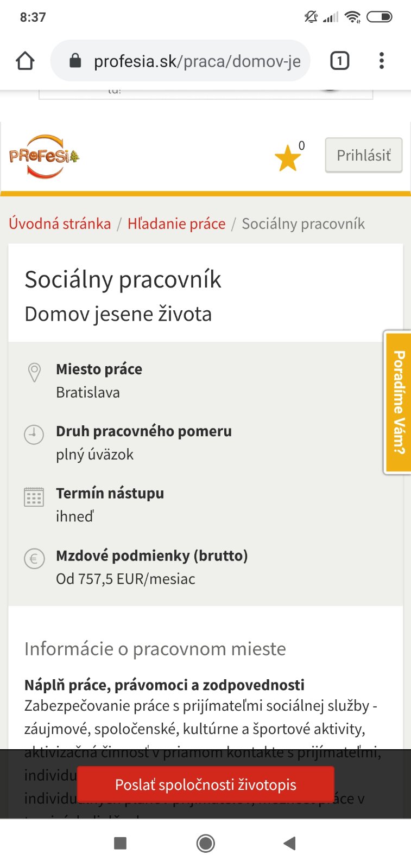411x868 pixels.
Task: Tap the Sociálny pracovník job title heading
Action: coord(123,280)
